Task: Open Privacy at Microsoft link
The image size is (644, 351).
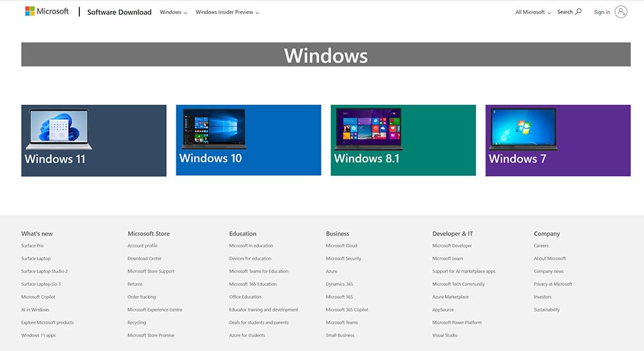Action: [x=553, y=283]
